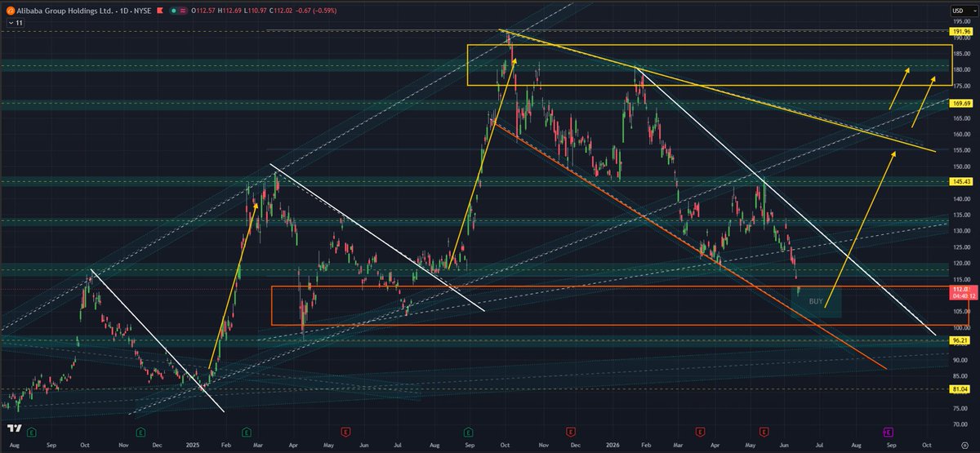This screenshot has width=980, height=453.
Task: Click the pink data-mode icon in the legend pill
Action: tap(183, 11)
